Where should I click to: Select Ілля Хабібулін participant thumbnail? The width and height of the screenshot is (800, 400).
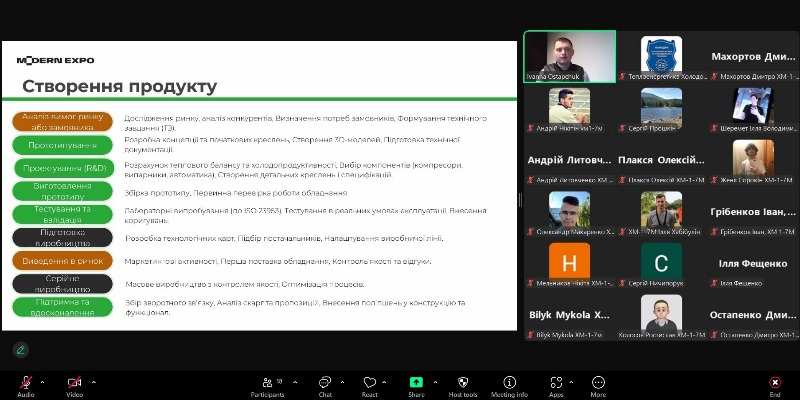pos(661,212)
